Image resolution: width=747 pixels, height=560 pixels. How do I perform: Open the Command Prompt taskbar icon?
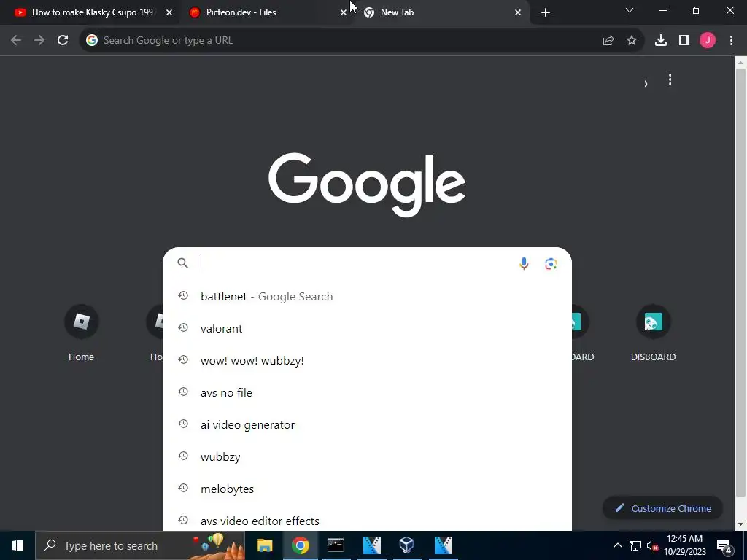click(x=336, y=545)
